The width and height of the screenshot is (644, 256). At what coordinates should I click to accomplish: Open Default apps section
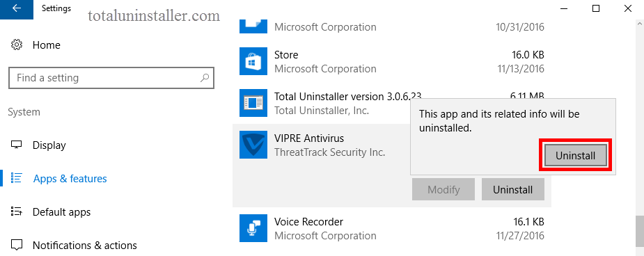click(61, 212)
